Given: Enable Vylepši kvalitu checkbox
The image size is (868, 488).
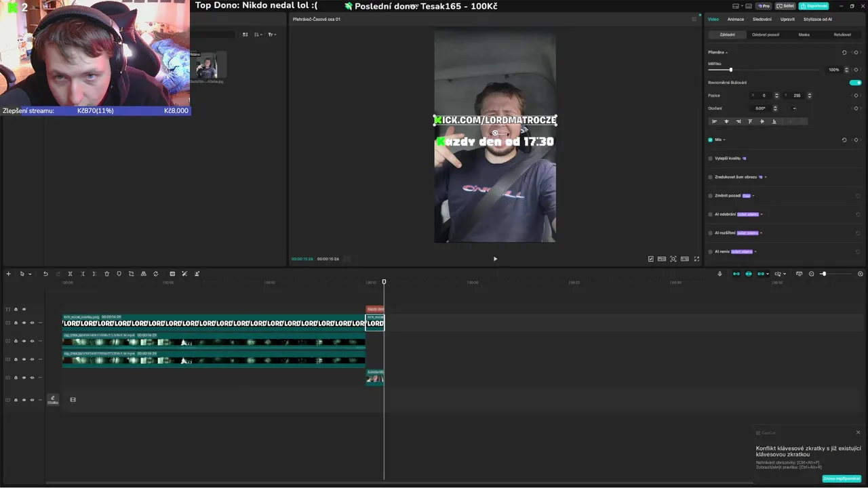Looking at the screenshot, I should point(711,159).
